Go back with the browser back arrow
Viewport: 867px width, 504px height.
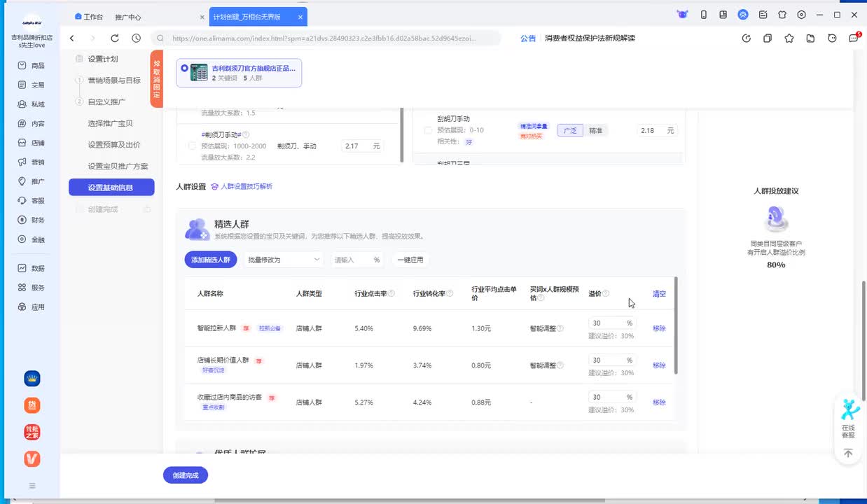pyautogui.click(x=71, y=38)
